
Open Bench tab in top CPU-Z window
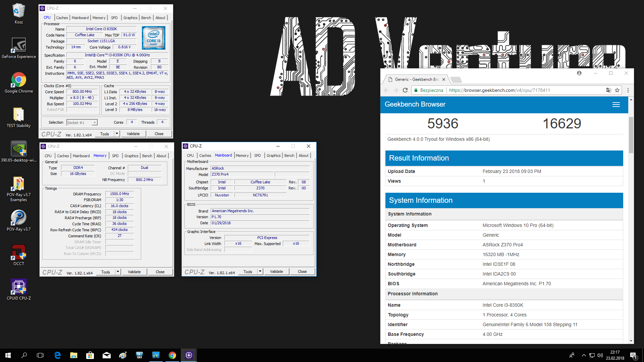(146, 18)
